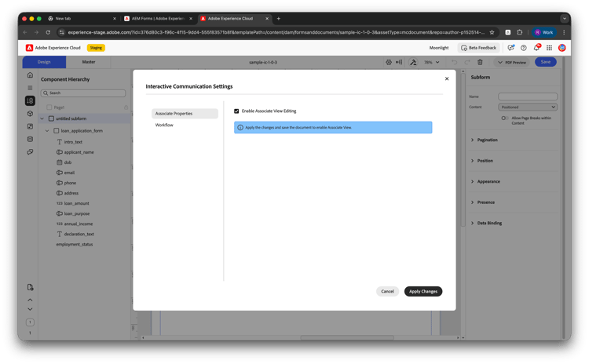Tick the loan_application_form checkbox
This screenshot has width=589, height=364.
57,130
